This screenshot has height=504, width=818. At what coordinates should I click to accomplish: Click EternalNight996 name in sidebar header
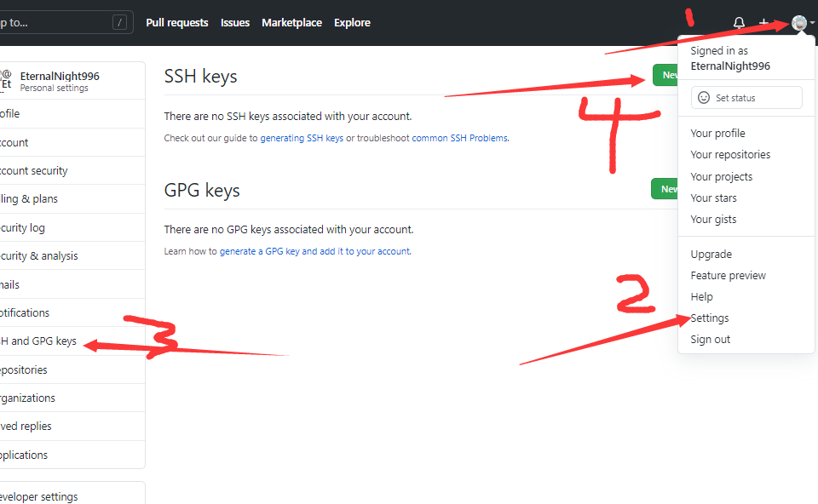point(60,76)
